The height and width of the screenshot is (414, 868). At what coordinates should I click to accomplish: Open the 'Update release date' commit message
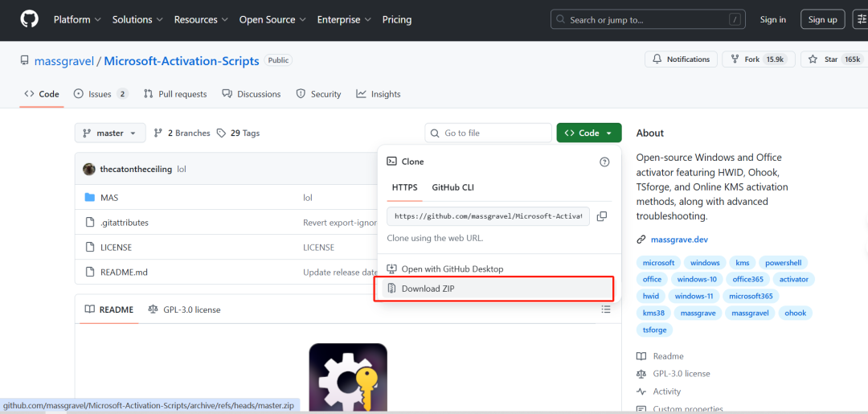tap(341, 273)
